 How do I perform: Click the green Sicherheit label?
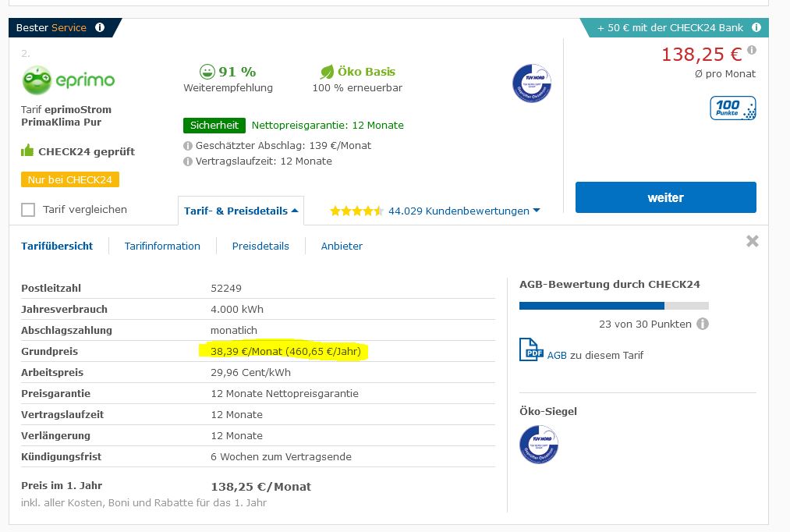point(214,125)
